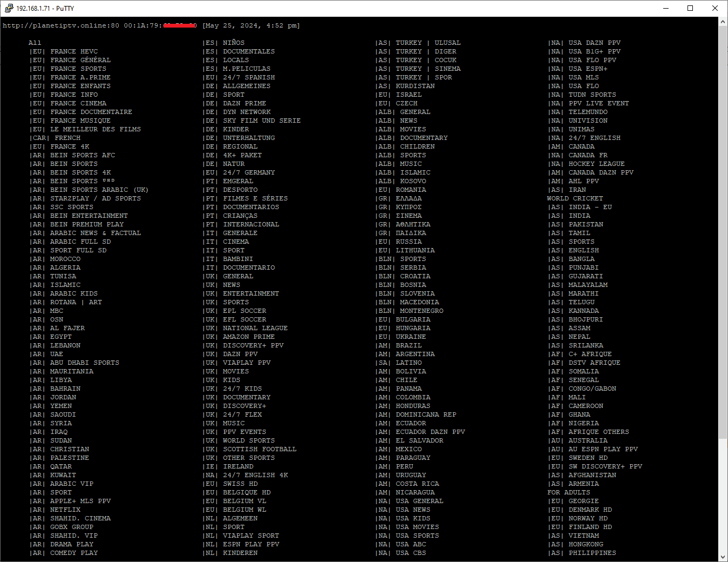
Task: Select '|BLN| MONTENEGRO' entry
Action: [x=409, y=311]
